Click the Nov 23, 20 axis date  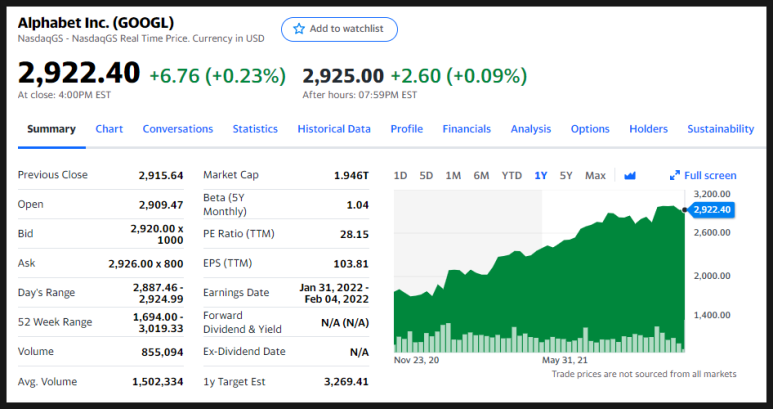416,360
